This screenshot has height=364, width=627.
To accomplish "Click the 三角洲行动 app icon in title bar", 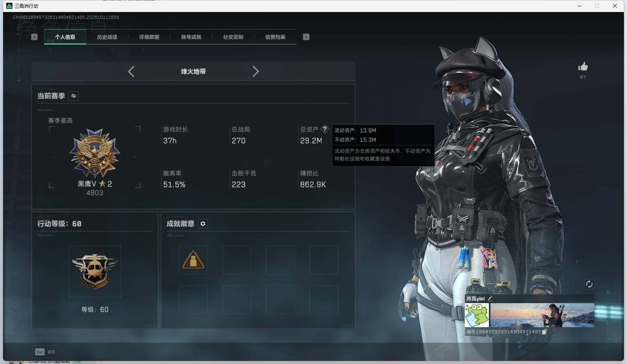I will [9, 6].
